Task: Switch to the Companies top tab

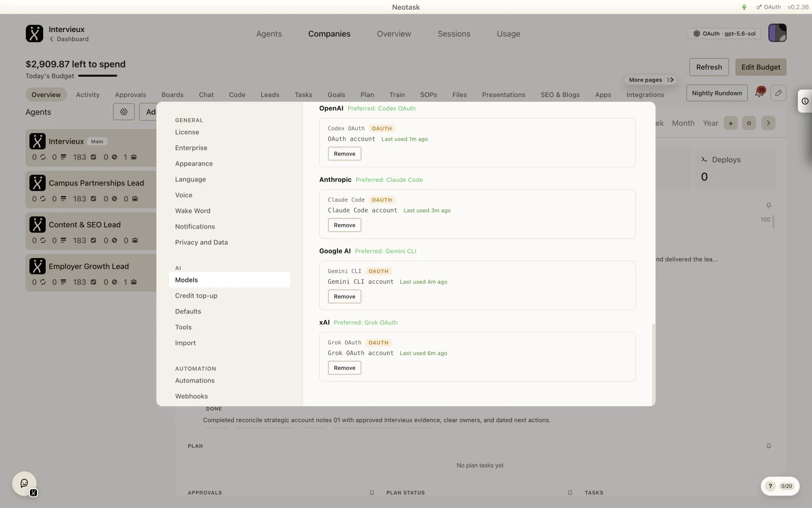Action: coord(329,34)
